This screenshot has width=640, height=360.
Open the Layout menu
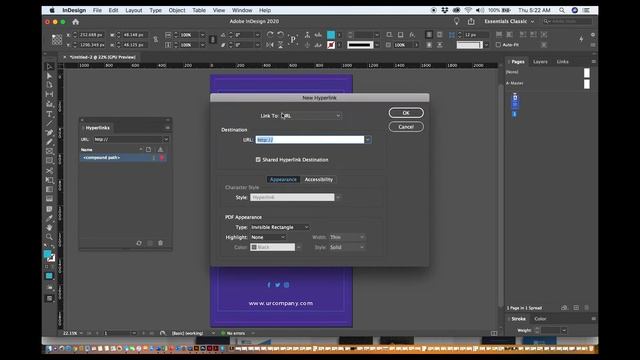[x=134, y=10]
